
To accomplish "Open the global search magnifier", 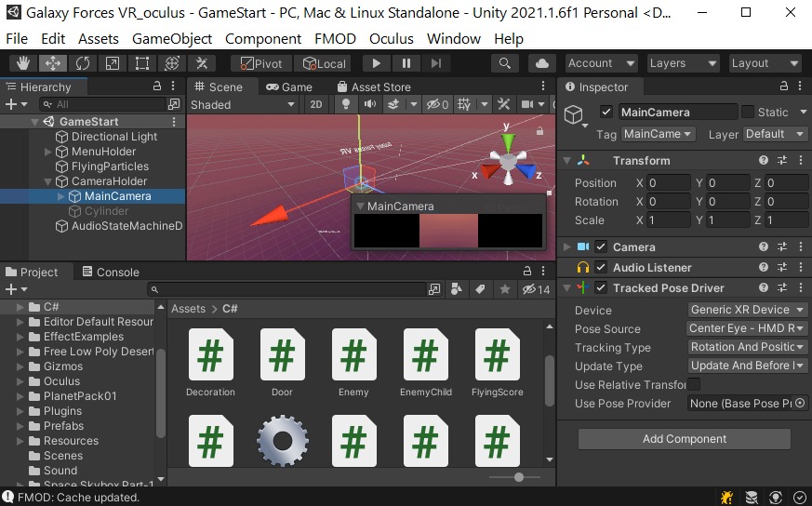I will [x=504, y=63].
